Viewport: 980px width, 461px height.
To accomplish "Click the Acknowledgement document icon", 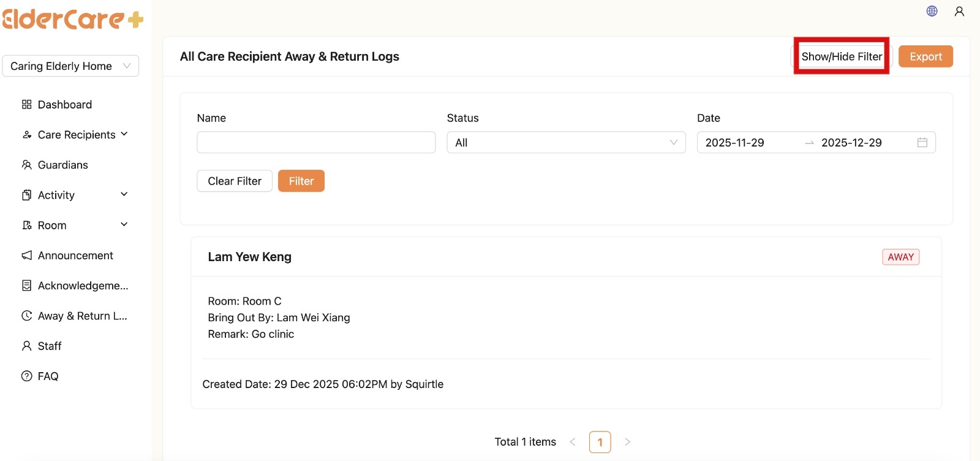I will pyautogui.click(x=26, y=285).
